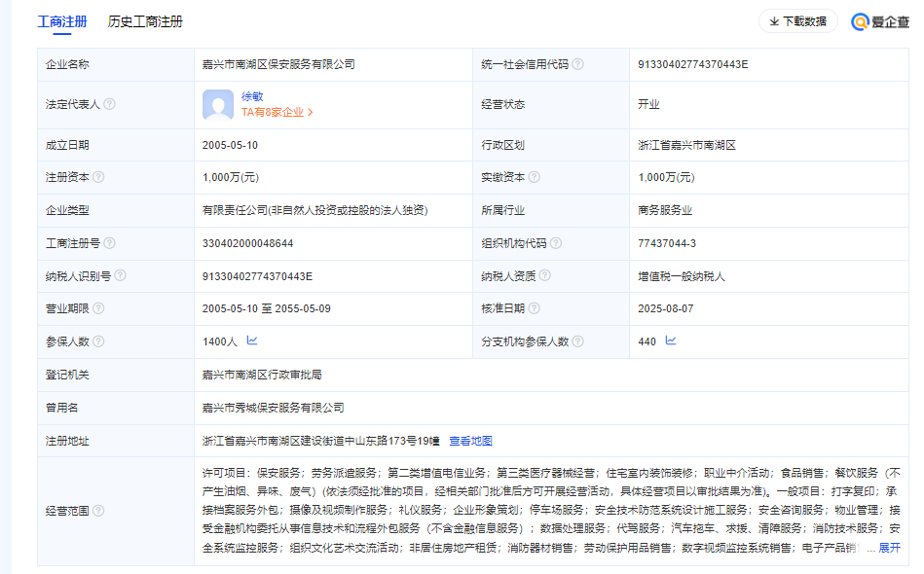Image resolution: width=924 pixels, height=574 pixels.
Task: Switch to the 历史工商注册 tab
Action: 145,21
